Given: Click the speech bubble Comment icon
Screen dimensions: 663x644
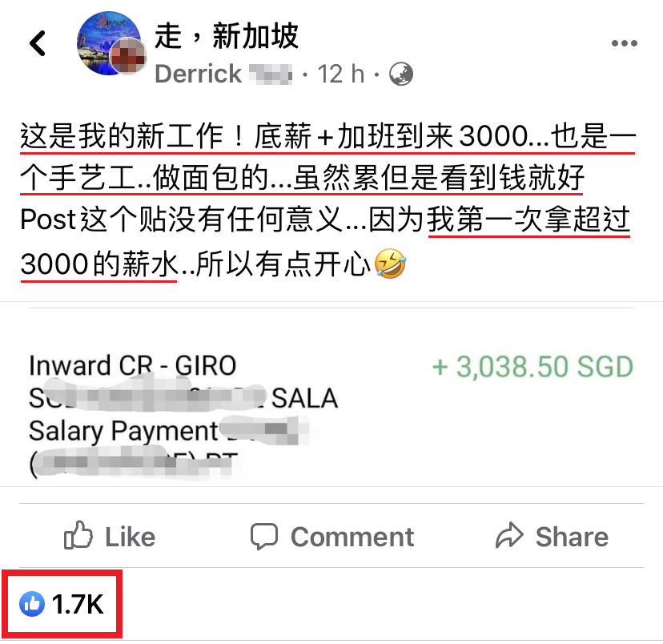Looking at the screenshot, I should 264,536.
